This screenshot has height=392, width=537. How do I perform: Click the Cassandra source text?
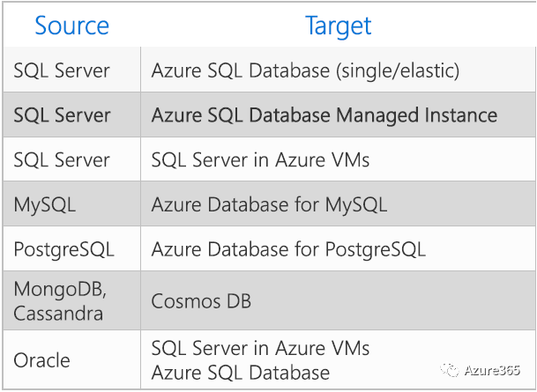(58, 313)
